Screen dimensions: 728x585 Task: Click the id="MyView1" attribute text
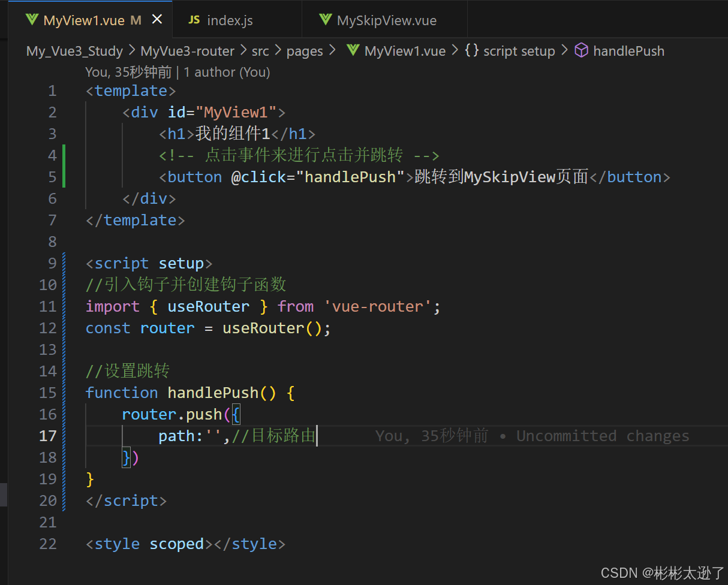[x=222, y=112]
